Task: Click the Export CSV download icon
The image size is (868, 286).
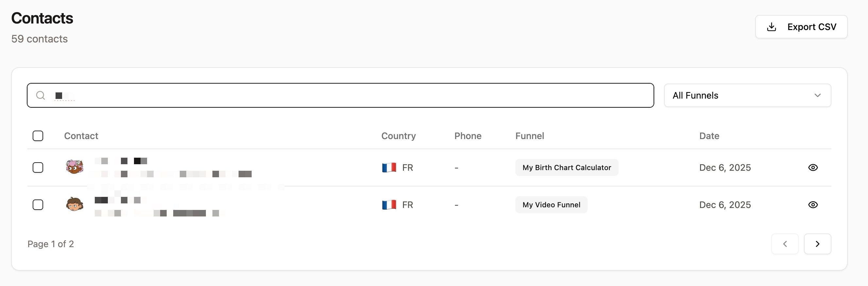Action: point(771,27)
